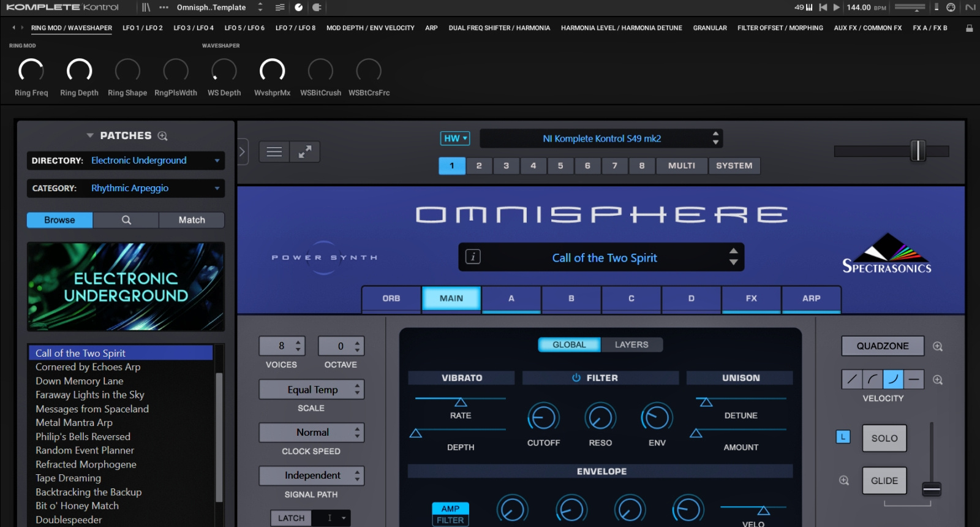Open the patch info 'i' icon
This screenshot has width=980, height=527.
point(473,257)
